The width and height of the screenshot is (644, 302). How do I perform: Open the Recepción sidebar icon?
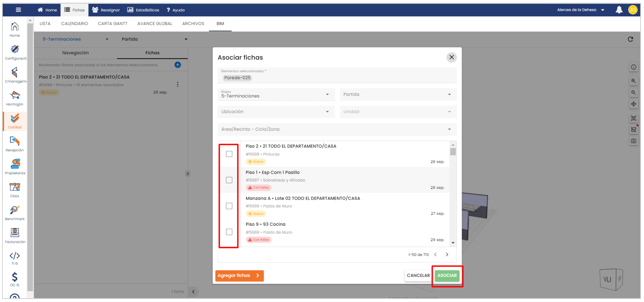pyautogui.click(x=15, y=144)
